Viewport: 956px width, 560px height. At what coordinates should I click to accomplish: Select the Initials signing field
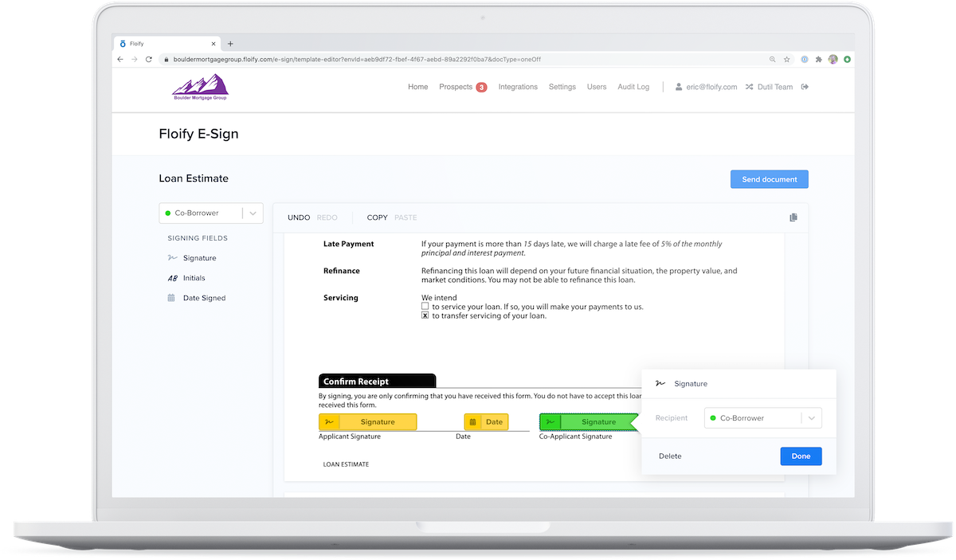(195, 277)
